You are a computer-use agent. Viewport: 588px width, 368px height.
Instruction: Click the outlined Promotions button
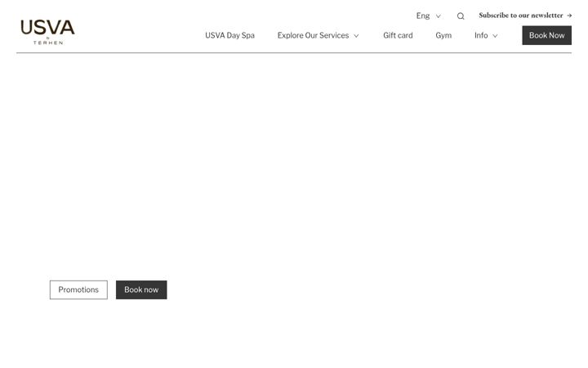click(78, 289)
